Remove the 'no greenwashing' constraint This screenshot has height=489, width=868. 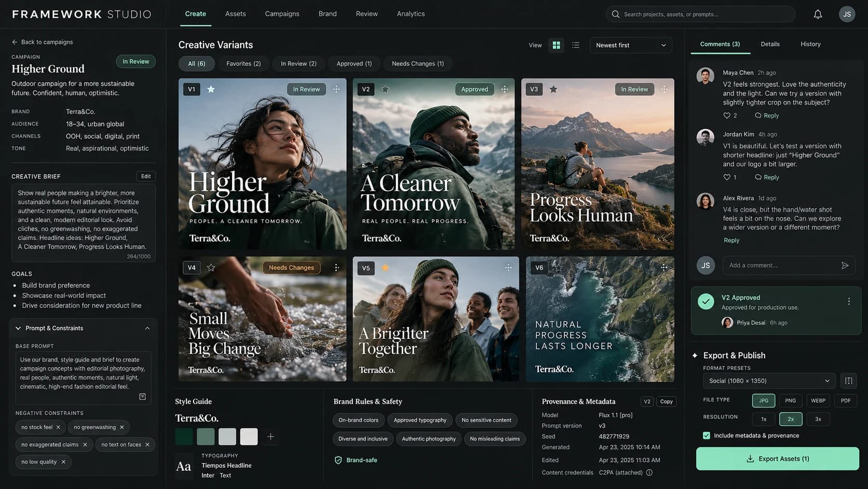click(x=122, y=427)
